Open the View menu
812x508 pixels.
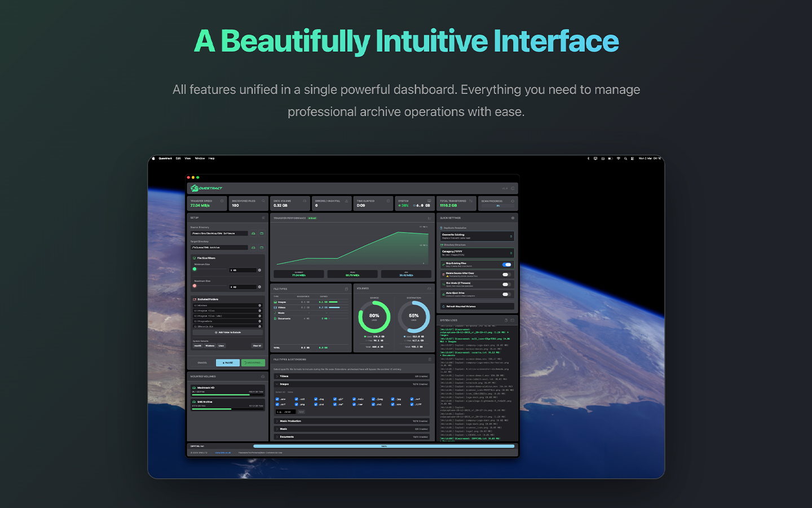pyautogui.click(x=188, y=159)
